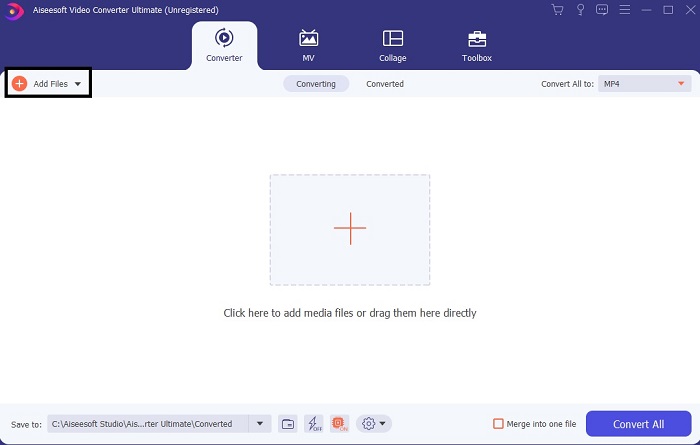The image size is (700, 445).
Task: Go to the Toolbox tab
Action: point(477,45)
